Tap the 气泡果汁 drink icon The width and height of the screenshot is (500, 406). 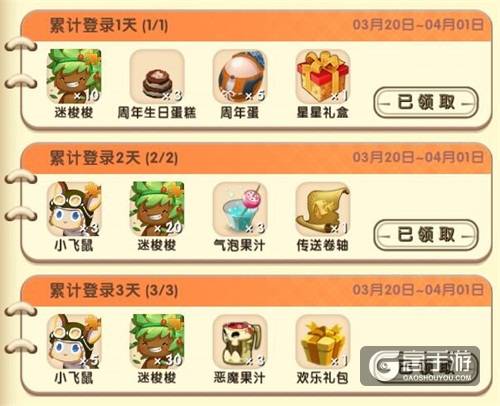[x=240, y=209]
